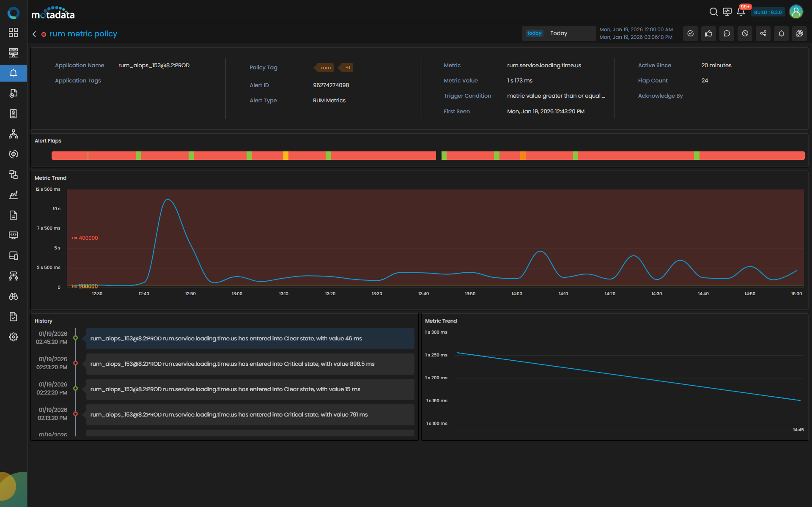The image size is (812, 507).
Task: Open the topology icon in sidebar
Action: pos(14,134)
